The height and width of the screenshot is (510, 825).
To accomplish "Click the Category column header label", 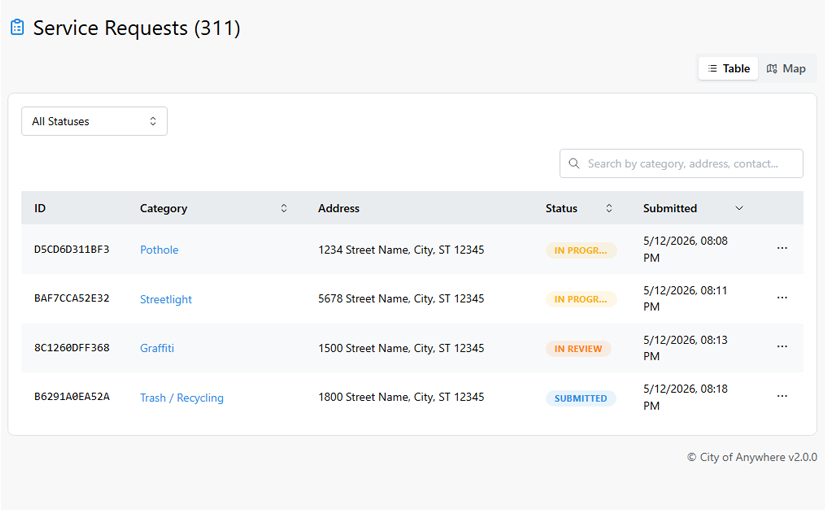I will [163, 208].
